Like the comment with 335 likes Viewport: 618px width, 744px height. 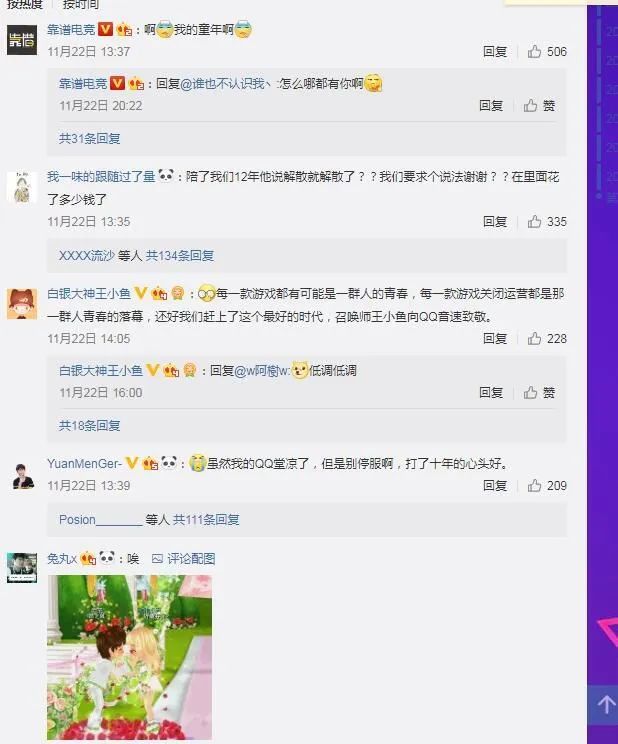[547, 222]
